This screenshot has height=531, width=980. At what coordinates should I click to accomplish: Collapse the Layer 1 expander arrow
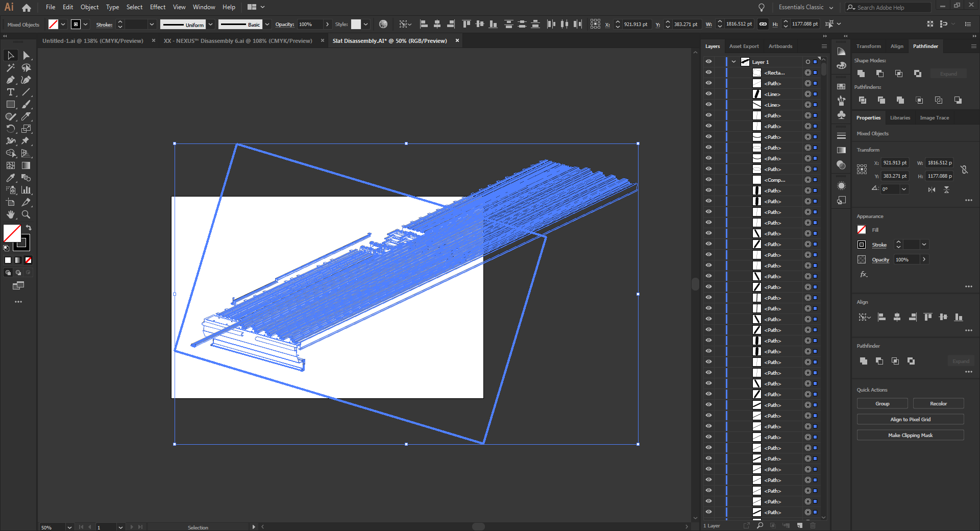(733, 61)
